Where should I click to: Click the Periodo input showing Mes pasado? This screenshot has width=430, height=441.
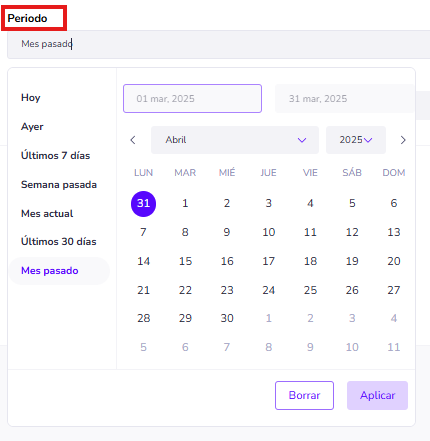219,44
